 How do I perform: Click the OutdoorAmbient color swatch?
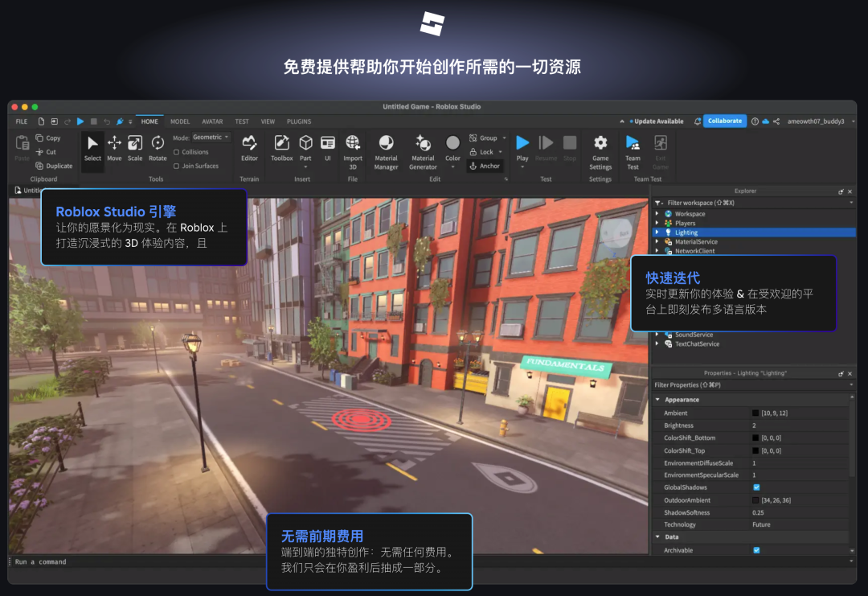(755, 500)
